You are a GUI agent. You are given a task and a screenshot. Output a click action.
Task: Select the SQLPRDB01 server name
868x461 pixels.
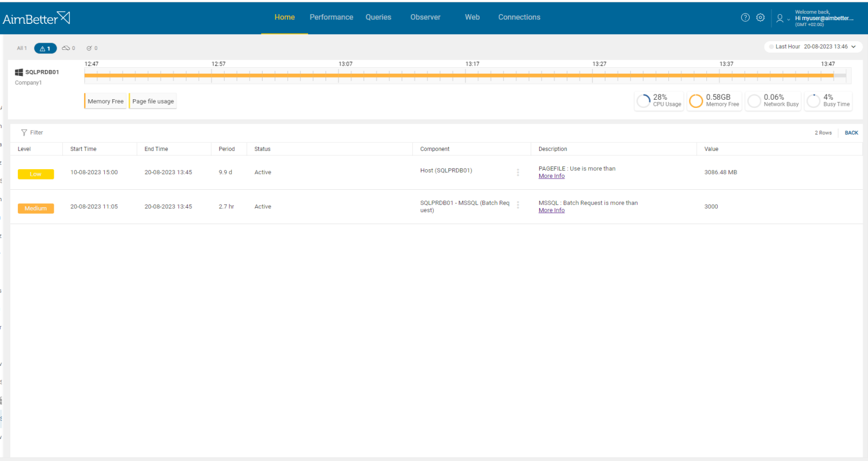pyautogui.click(x=42, y=72)
